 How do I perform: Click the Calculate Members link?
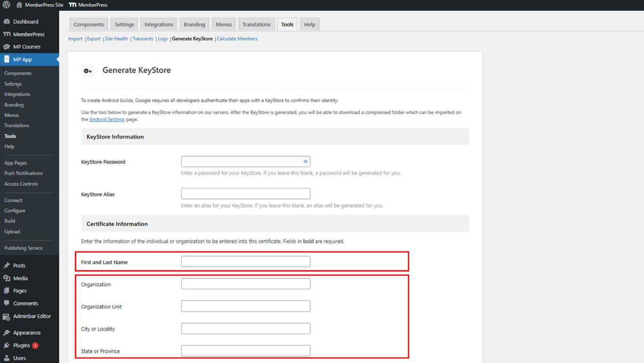coord(237,39)
